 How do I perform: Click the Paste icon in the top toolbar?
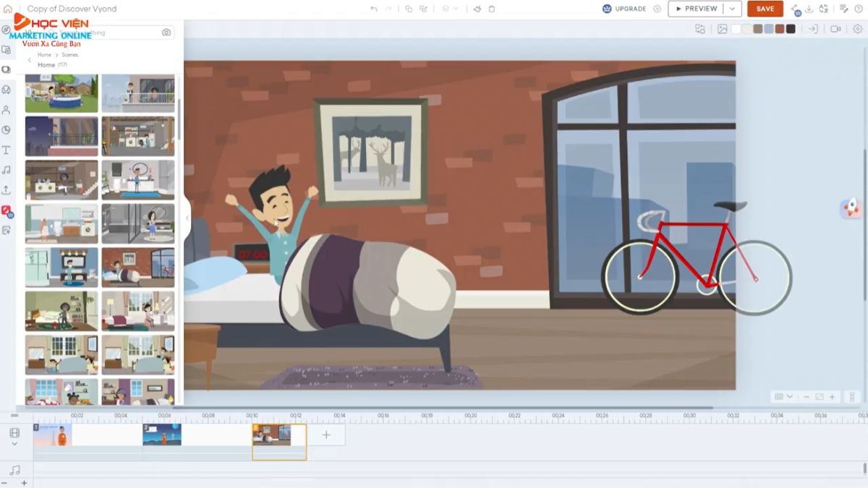(424, 9)
